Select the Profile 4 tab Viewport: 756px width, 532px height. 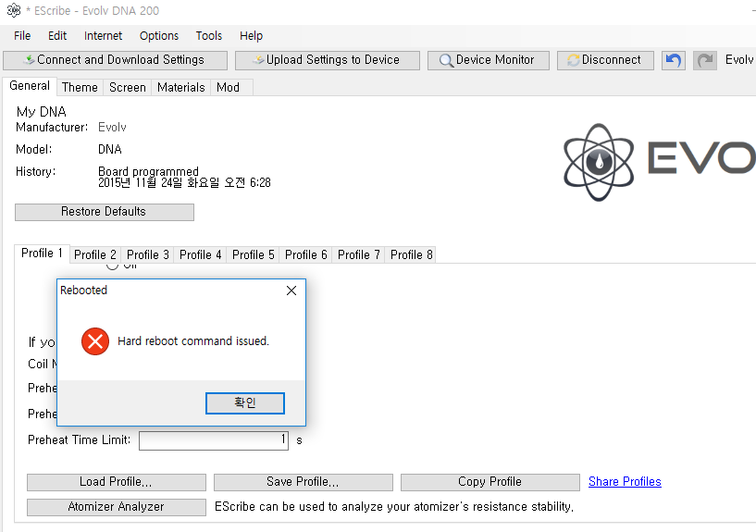click(x=200, y=255)
